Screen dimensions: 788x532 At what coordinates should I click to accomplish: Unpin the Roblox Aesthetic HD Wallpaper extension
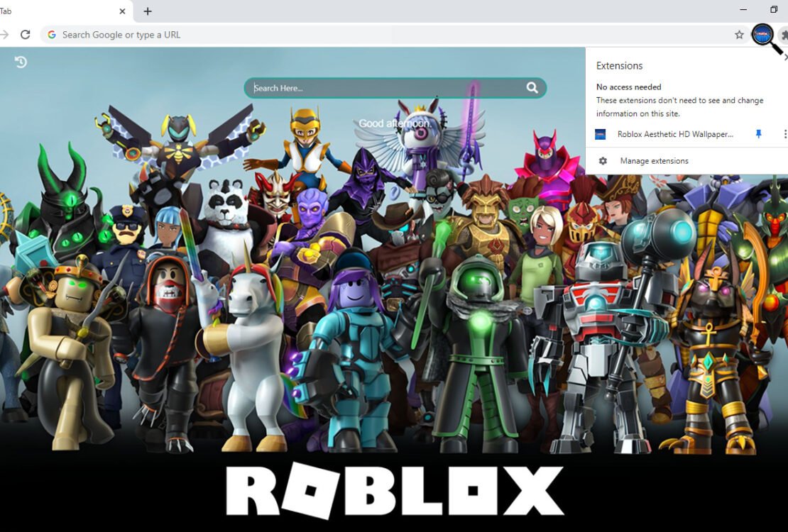758,134
